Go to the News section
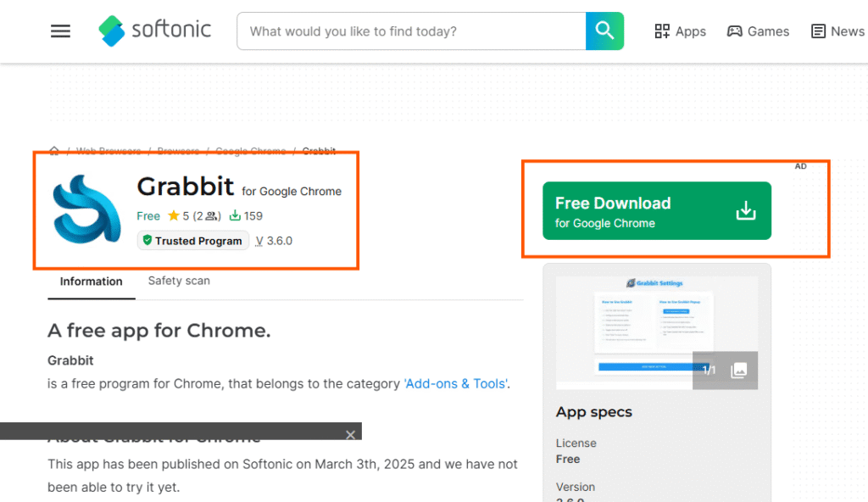 837,31
